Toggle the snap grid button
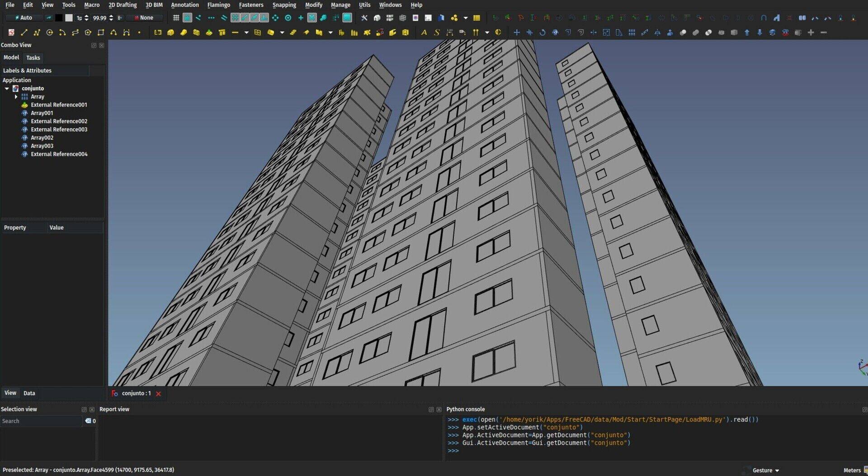Image resolution: width=868 pixels, height=476 pixels. 176,18
